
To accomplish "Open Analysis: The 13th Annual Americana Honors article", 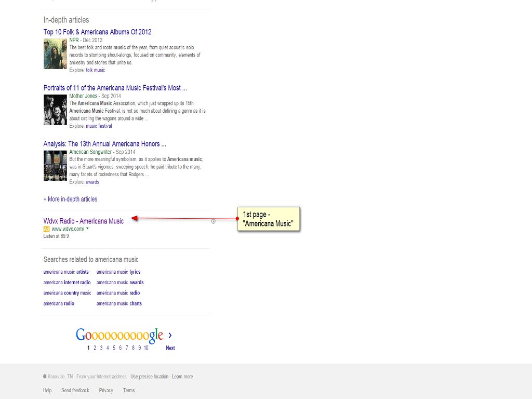I will click(104, 144).
